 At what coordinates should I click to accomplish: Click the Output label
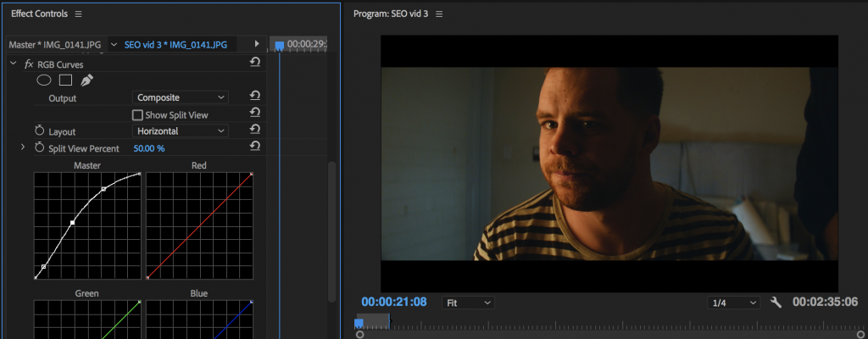click(63, 98)
